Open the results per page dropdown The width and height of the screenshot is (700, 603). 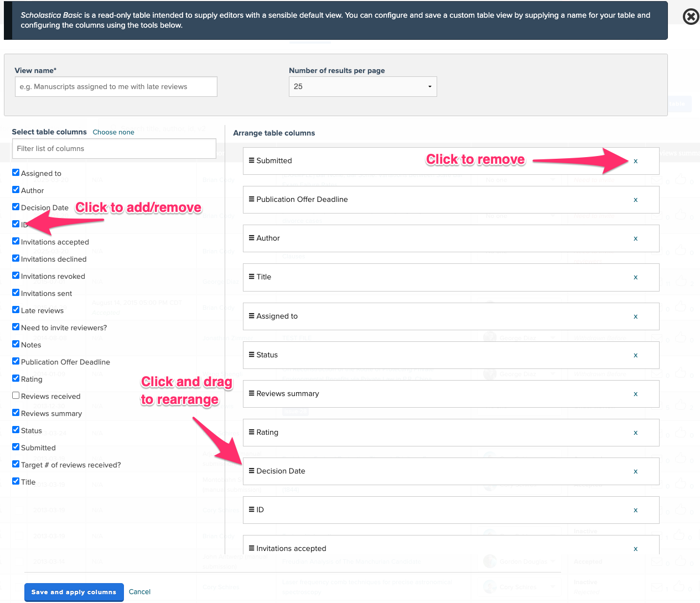tap(363, 87)
